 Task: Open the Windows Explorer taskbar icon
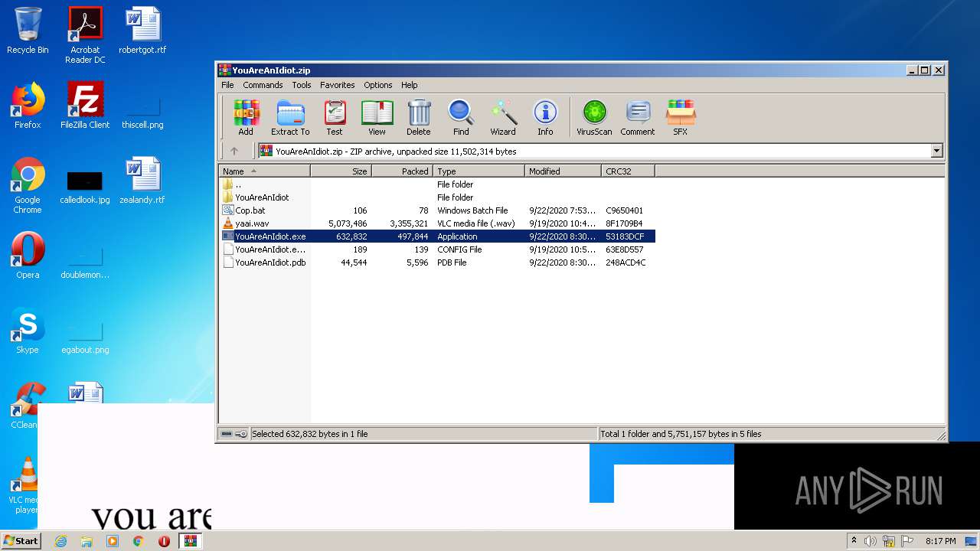[x=87, y=541]
